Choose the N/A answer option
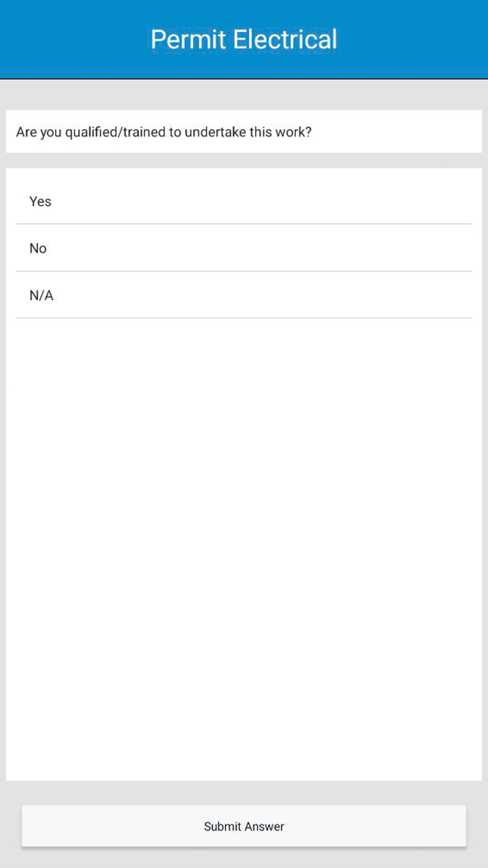The image size is (488, 868). coord(41,295)
